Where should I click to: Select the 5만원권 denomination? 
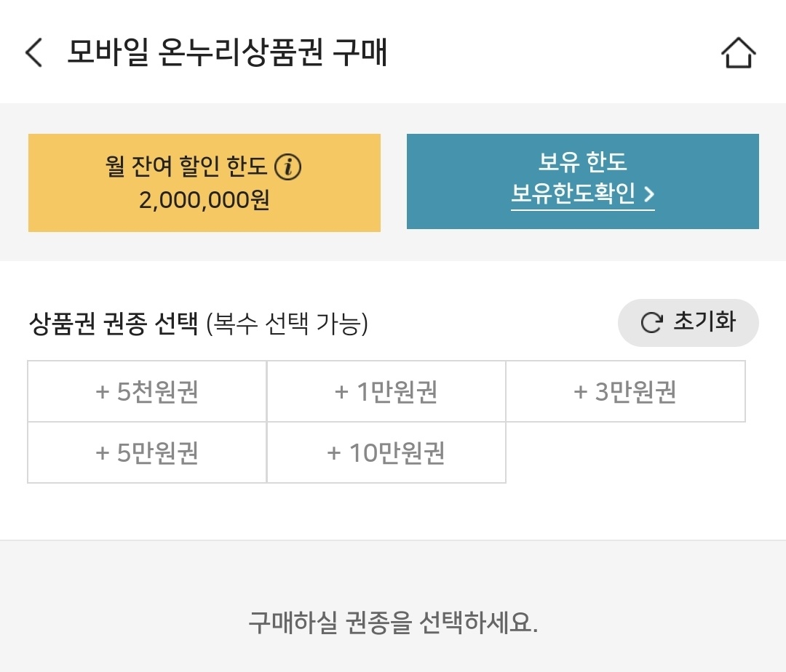[x=146, y=452]
